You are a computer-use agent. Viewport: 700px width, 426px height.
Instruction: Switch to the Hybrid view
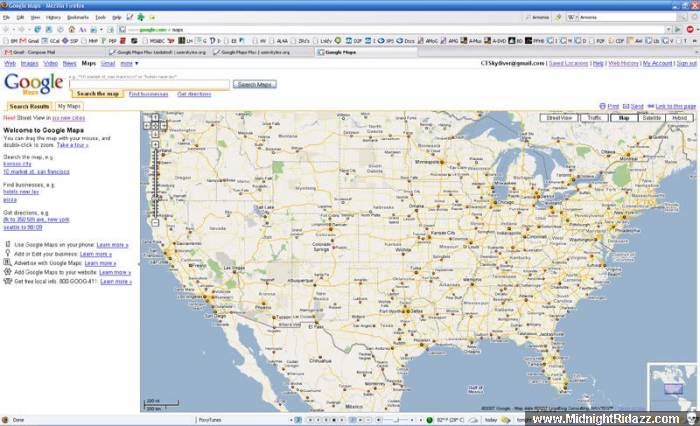pyautogui.click(x=679, y=118)
